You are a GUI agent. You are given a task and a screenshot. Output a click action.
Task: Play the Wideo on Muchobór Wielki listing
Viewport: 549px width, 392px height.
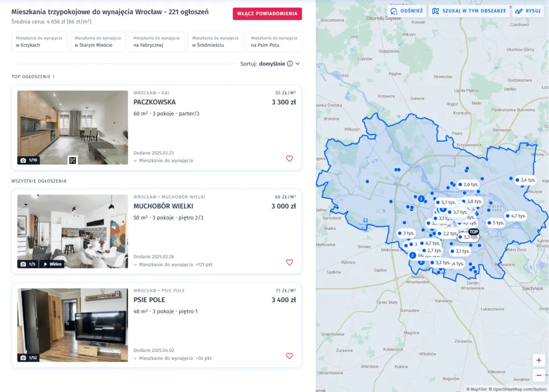53,264
